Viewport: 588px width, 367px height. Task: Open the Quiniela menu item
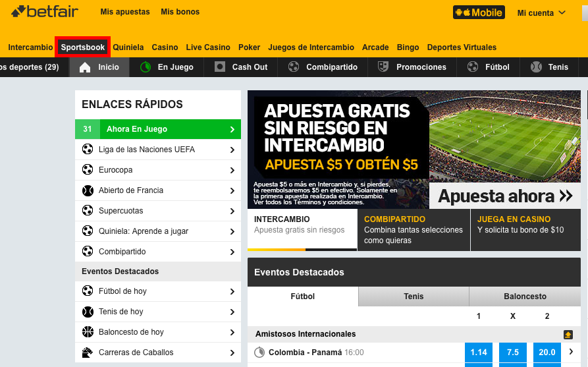128,47
